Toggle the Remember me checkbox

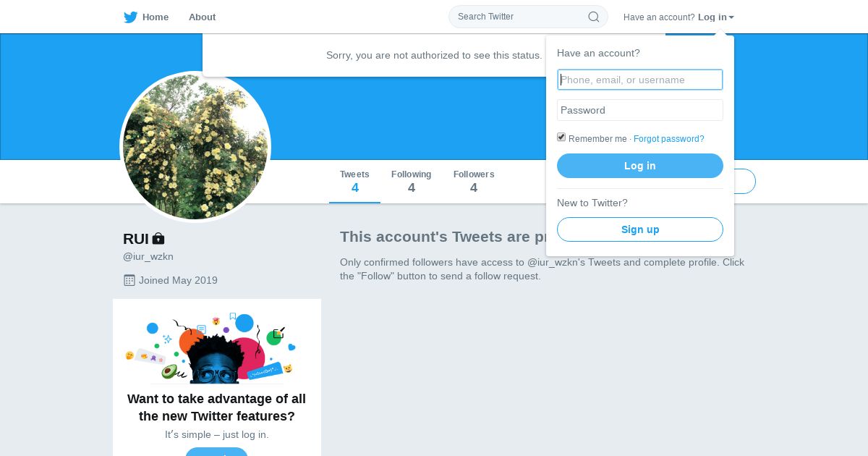pyautogui.click(x=561, y=138)
